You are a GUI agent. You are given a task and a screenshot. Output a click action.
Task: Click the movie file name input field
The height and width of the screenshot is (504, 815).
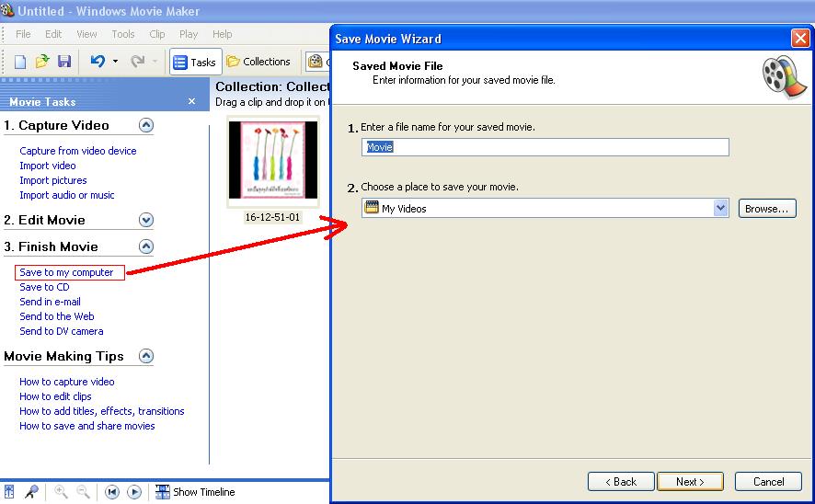tap(545, 147)
